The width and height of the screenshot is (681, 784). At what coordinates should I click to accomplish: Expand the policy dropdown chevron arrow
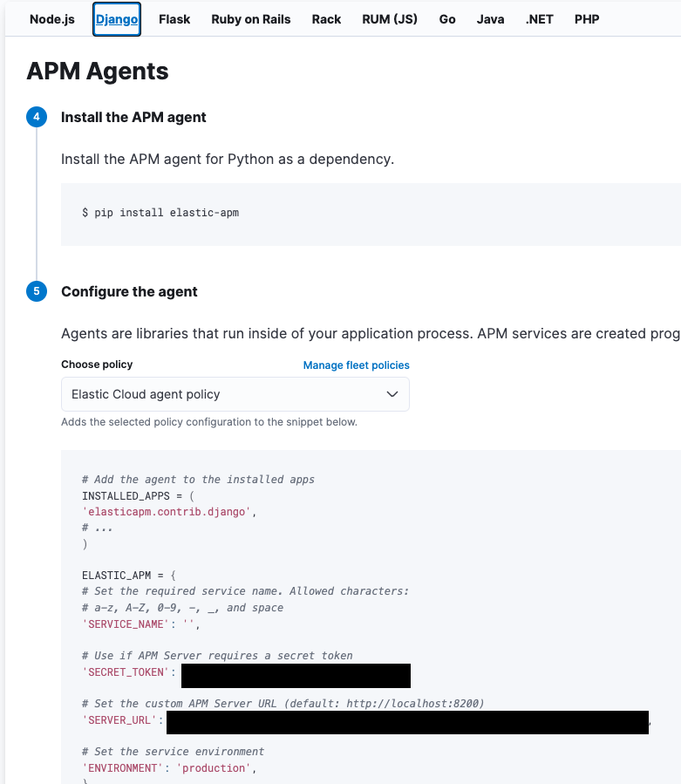[x=392, y=394]
